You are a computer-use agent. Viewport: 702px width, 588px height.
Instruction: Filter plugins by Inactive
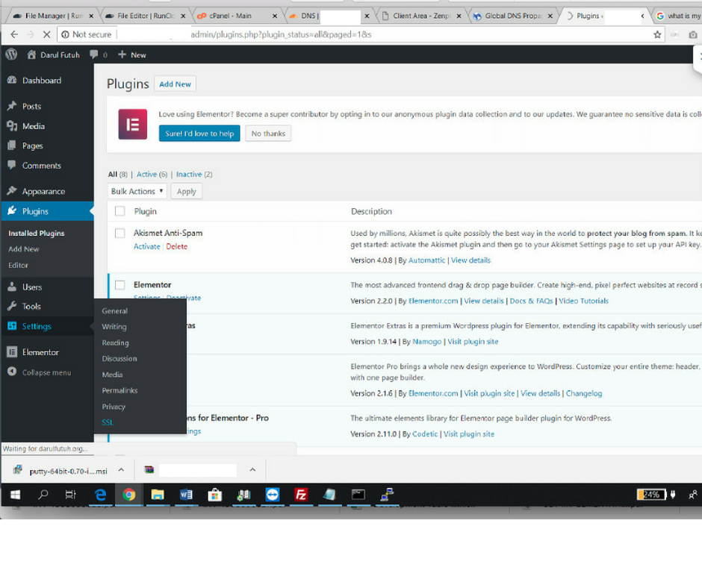click(189, 174)
